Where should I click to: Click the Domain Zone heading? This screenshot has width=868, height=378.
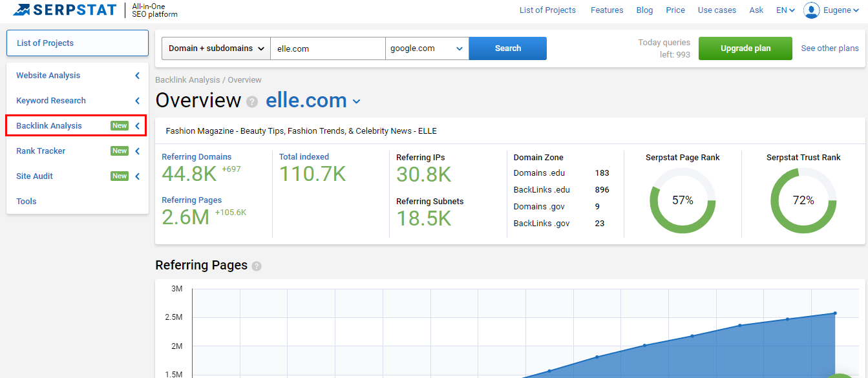(538, 158)
